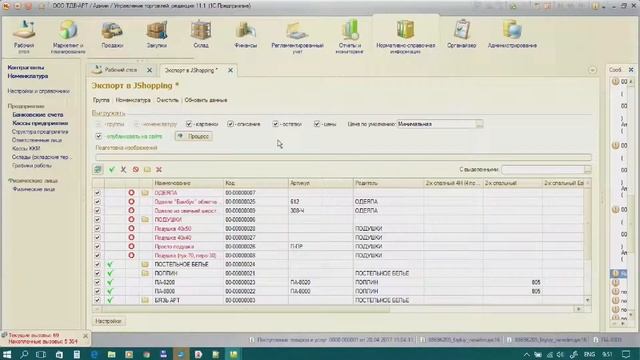Image resolution: width=640 pixels, height=360 pixels.
Task: Open the С выделенными dropdown
Action: click(x=587, y=169)
